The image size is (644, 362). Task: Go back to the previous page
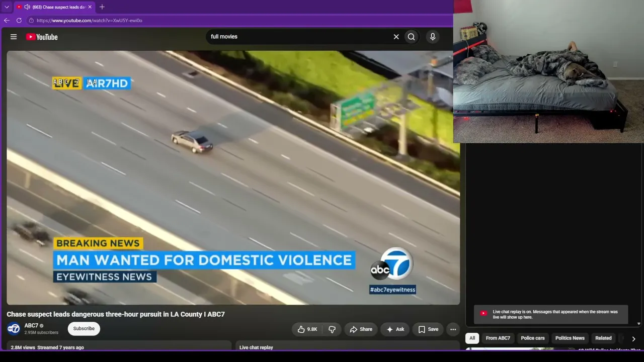[7, 21]
